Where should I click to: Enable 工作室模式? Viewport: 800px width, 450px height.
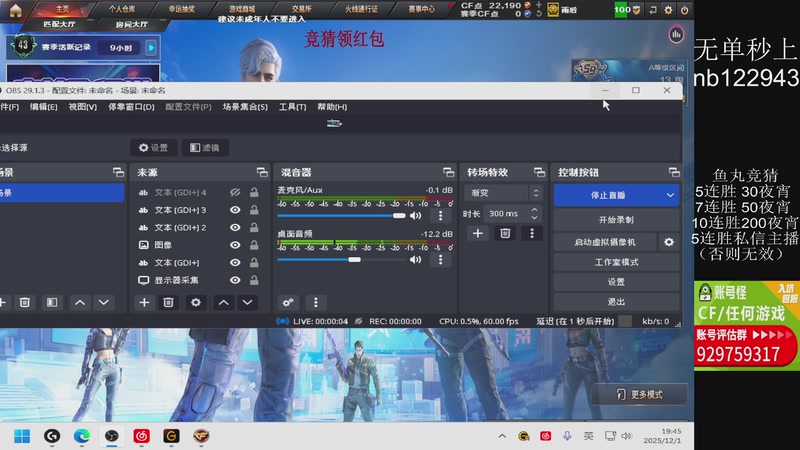[616, 262]
